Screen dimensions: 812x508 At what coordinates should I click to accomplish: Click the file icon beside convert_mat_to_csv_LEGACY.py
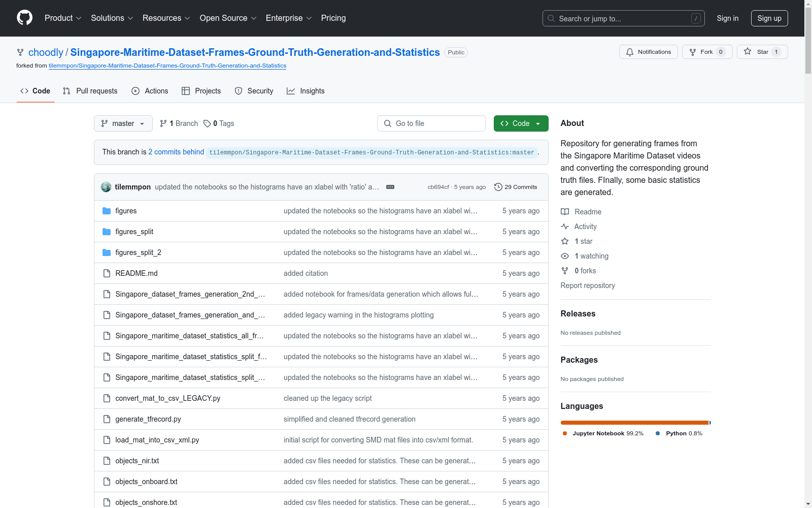click(107, 398)
